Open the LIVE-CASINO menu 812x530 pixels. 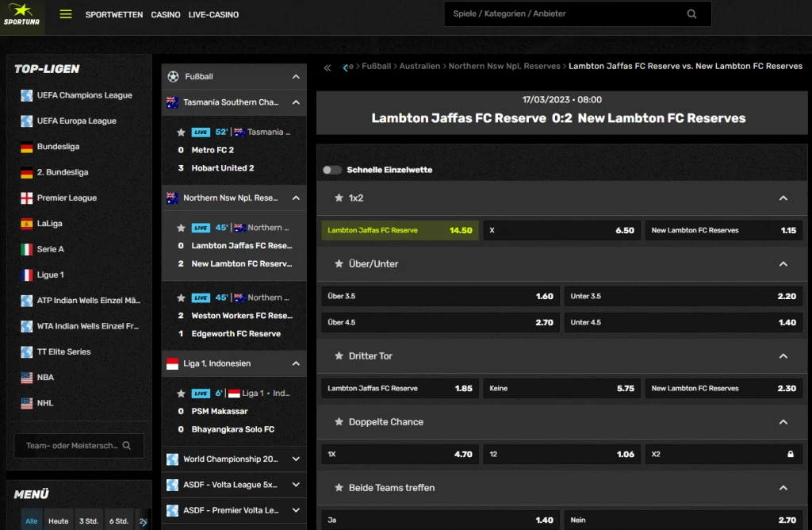click(213, 14)
